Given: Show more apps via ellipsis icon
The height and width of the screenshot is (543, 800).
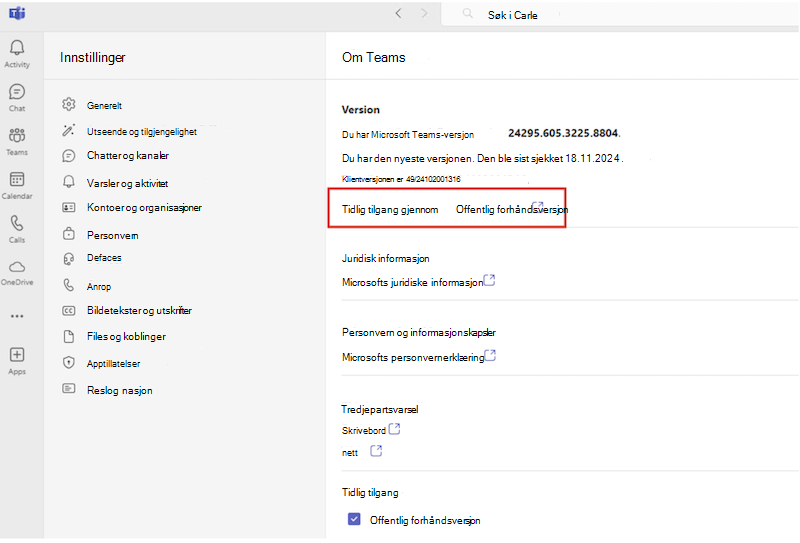Looking at the screenshot, I should (x=17, y=316).
